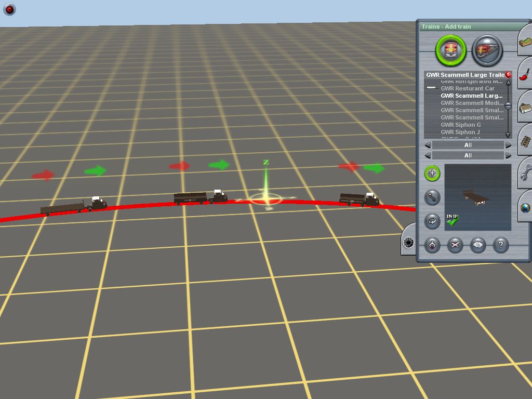Click right arrow of first All filter
532x399 pixels.
coord(508,145)
